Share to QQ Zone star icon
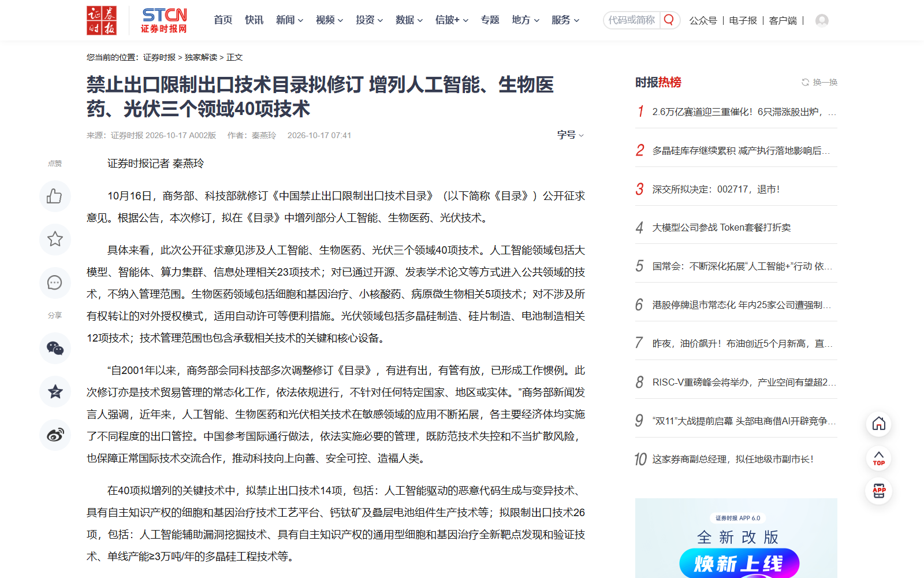This screenshot has width=924, height=578. (x=55, y=391)
